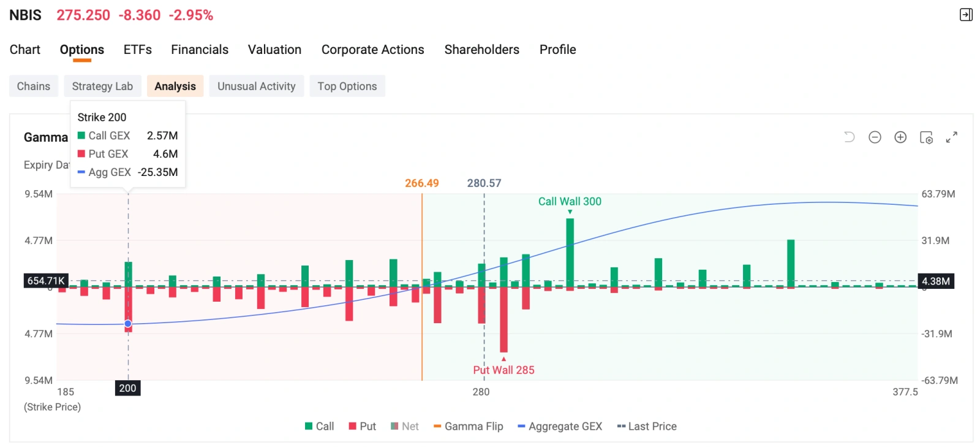
Task: Click the Call GEX 2.57M tooltip row
Action: [128, 136]
